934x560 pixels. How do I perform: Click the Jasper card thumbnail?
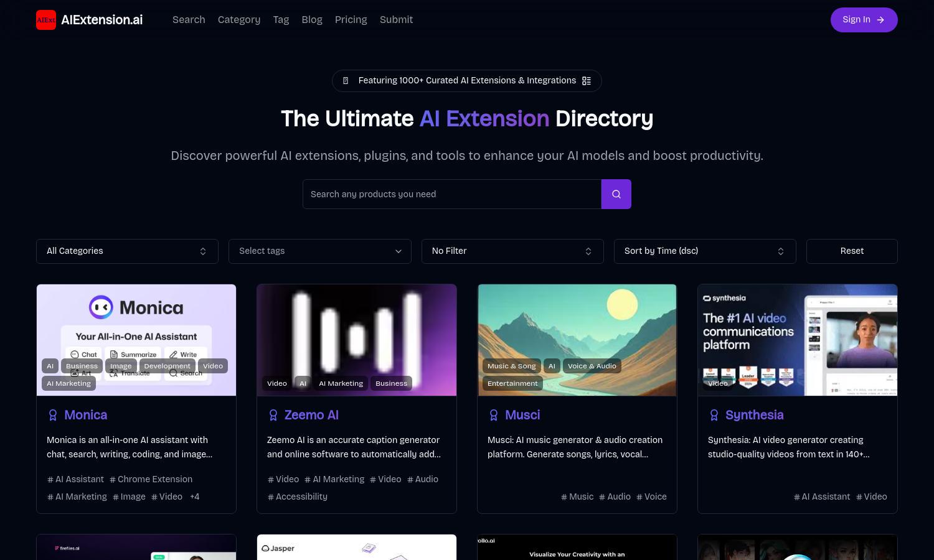[x=357, y=547]
